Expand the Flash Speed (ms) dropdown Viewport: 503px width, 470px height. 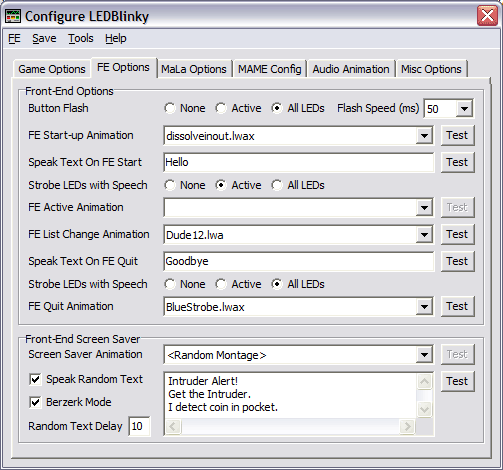464,109
